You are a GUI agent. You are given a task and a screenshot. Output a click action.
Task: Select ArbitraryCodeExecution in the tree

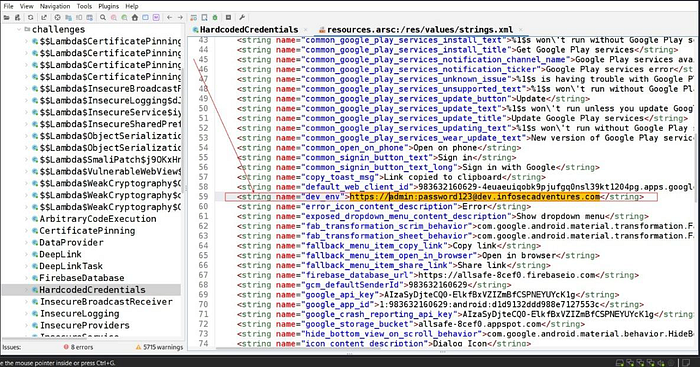(x=98, y=219)
